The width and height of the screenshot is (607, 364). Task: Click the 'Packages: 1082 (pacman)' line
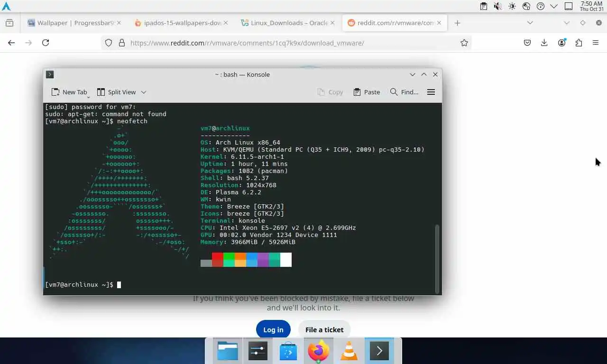(244, 171)
